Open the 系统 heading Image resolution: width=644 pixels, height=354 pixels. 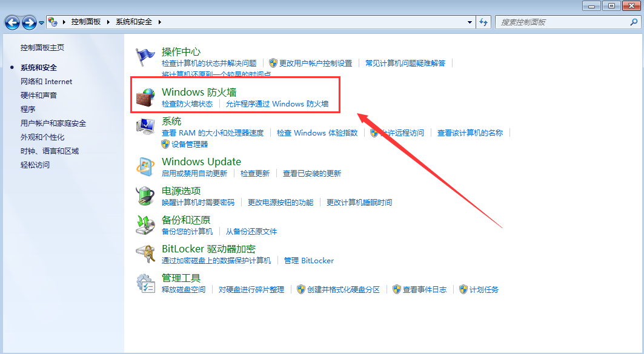point(171,122)
